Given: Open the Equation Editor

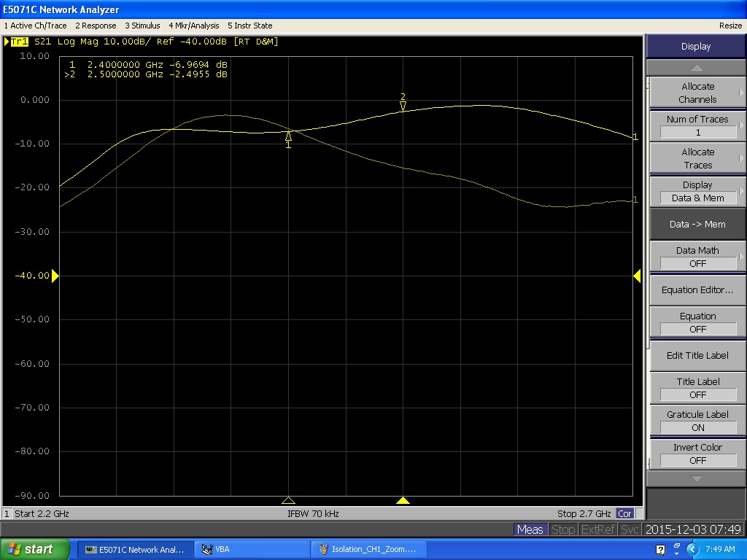Looking at the screenshot, I should [x=697, y=289].
